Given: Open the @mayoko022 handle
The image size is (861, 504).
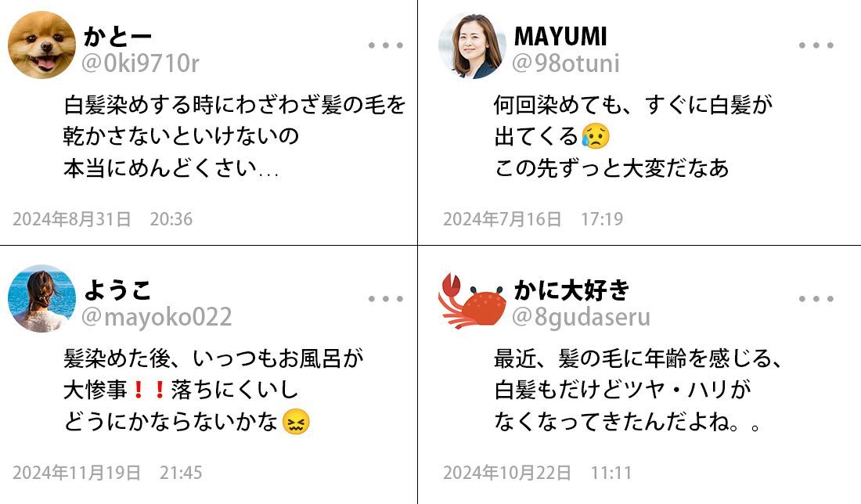Looking at the screenshot, I should click(157, 317).
